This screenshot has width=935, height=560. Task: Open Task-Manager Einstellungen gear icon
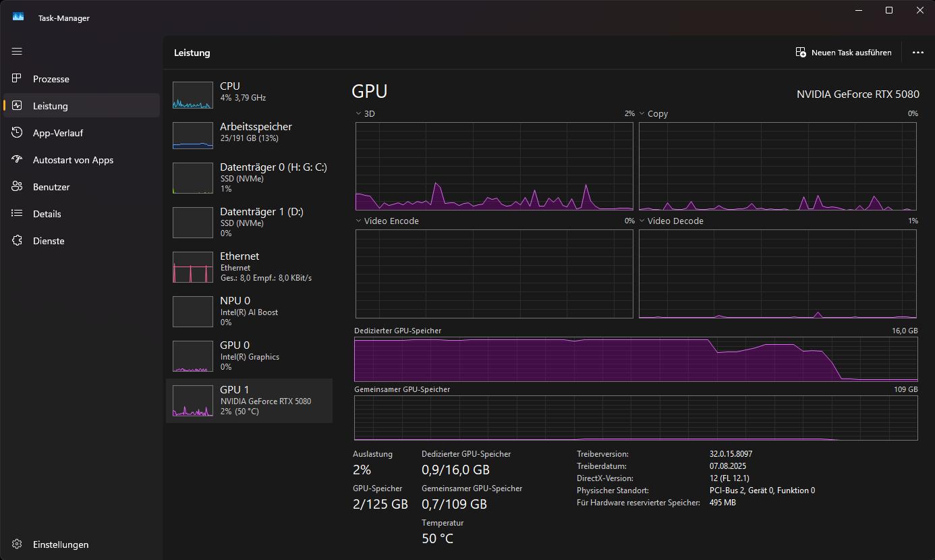[17, 544]
